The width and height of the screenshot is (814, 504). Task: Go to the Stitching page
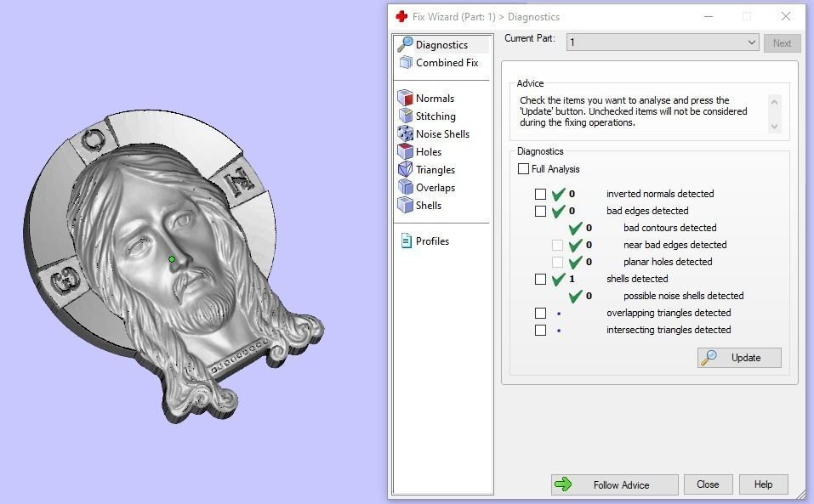click(435, 116)
